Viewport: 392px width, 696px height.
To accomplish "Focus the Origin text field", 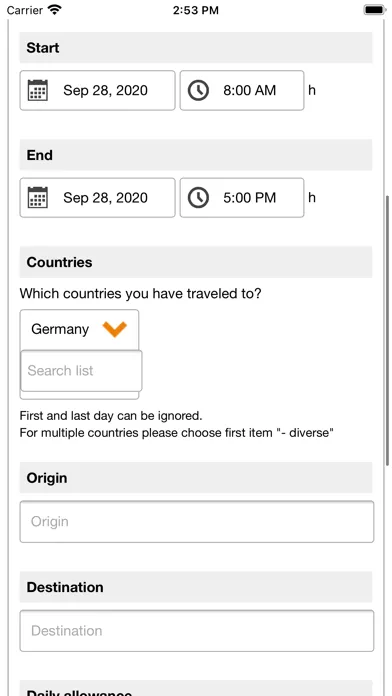I will click(x=197, y=522).
